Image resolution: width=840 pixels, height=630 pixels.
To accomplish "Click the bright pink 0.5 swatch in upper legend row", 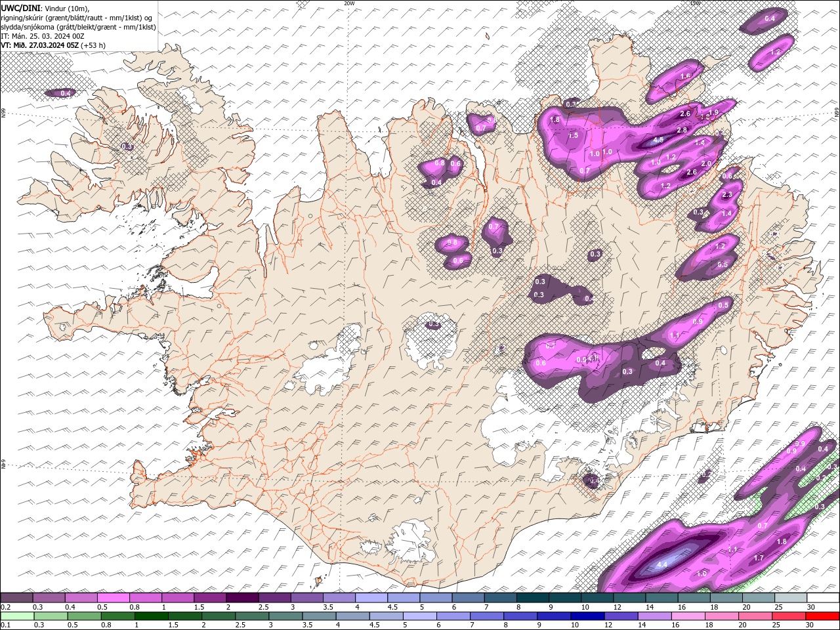I will pos(113,597).
